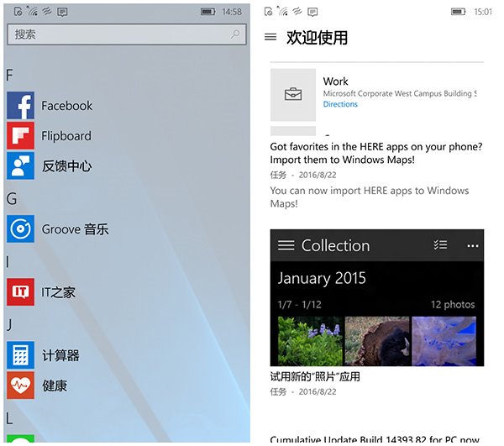Click the 1/7 - 1/12 date range
The height and width of the screenshot is (446, 504).
click(300, 305)
